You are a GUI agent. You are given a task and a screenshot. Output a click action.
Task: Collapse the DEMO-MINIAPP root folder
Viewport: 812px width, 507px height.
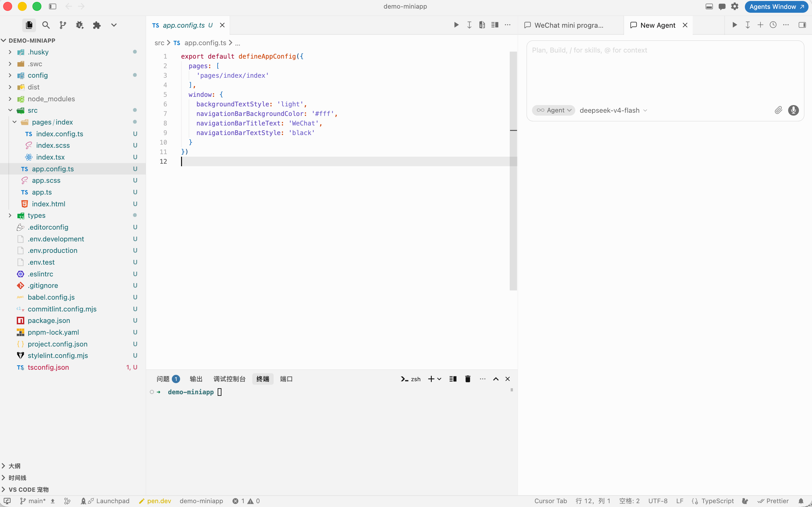73,40
